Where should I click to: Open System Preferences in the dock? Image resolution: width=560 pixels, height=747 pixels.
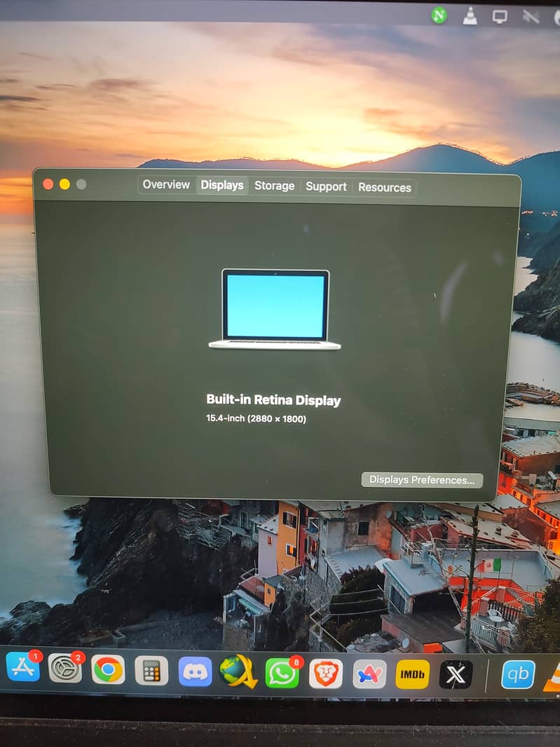click(x=64, y=669)
